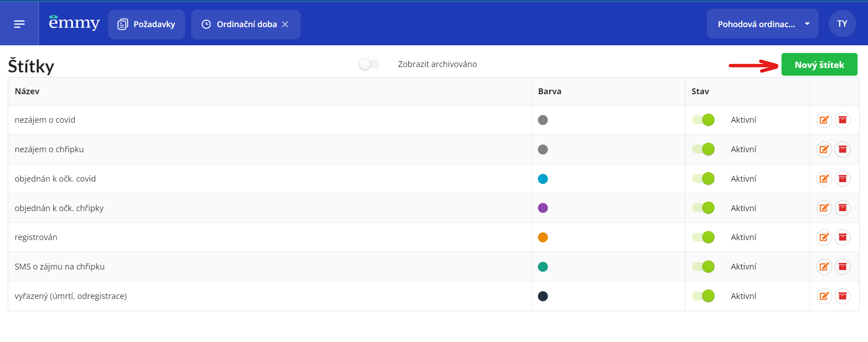
Task: Deactivate the 'nezájem o covid' status toggle
Action: coord(703,120)
